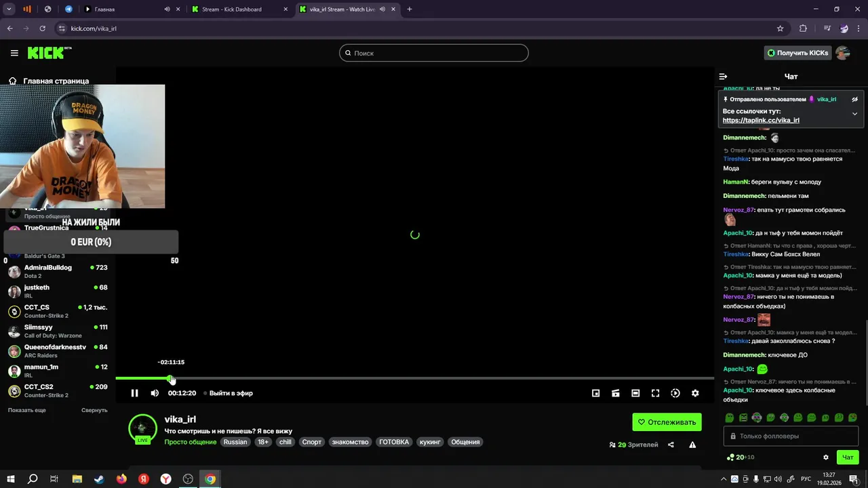The image size is (868, 488).
Task: Open the Windows Start menu
Action: coord(10,479)
